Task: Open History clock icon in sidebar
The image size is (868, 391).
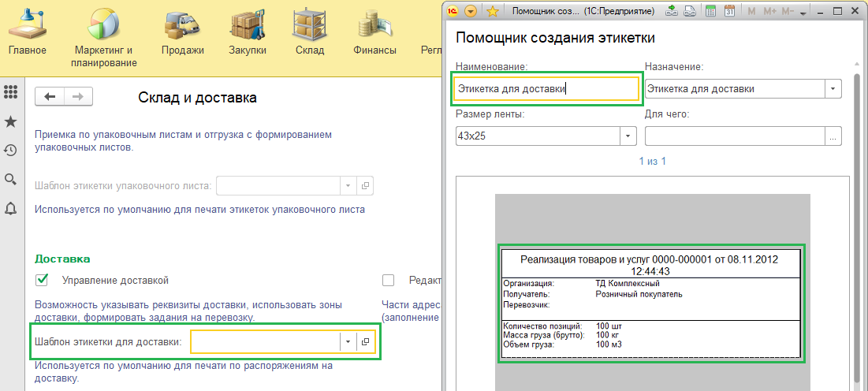Action: [10, 150]
